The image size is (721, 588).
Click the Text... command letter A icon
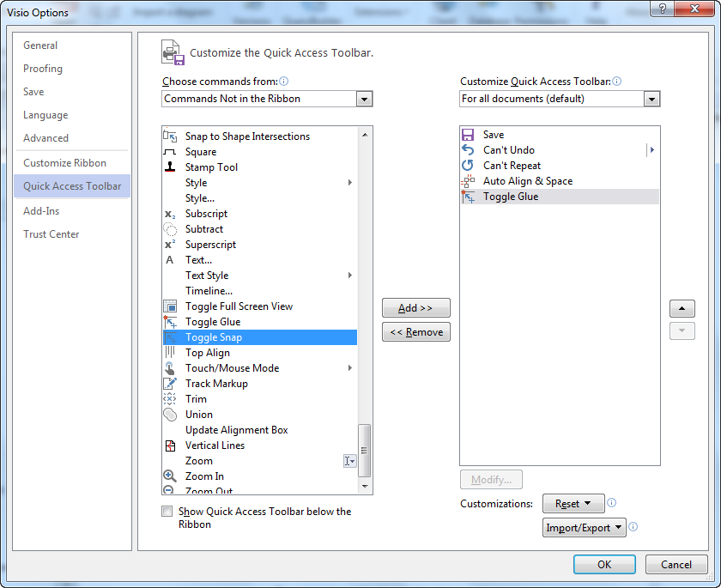click(x=170, y=260)
